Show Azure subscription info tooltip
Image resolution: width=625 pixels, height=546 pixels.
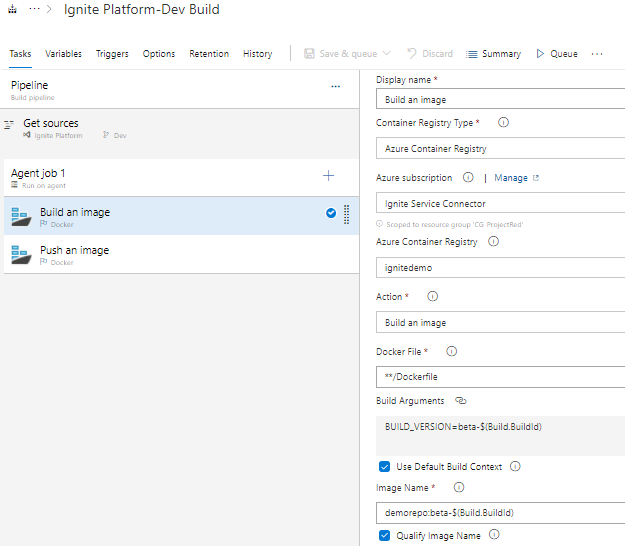pos(468,177)
